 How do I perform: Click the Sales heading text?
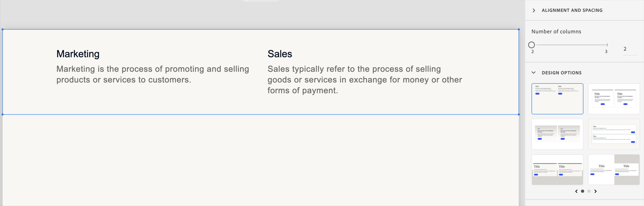pos(280,54)
